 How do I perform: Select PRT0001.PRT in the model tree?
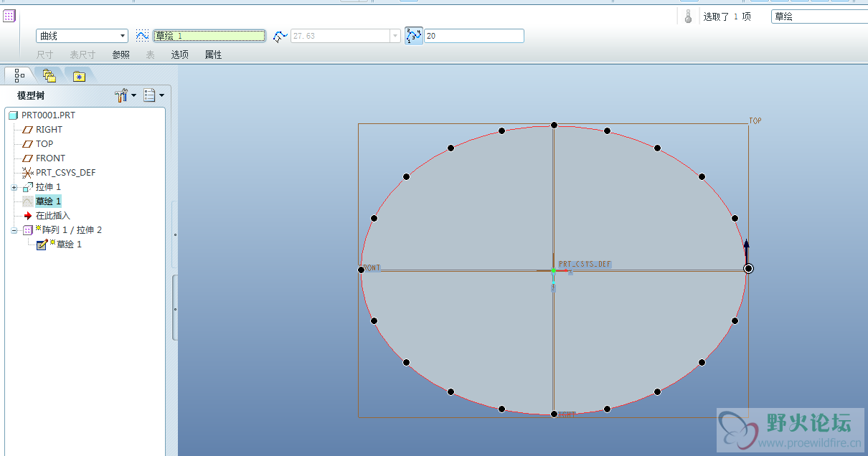pyautogui.click(x=48, y=115)
